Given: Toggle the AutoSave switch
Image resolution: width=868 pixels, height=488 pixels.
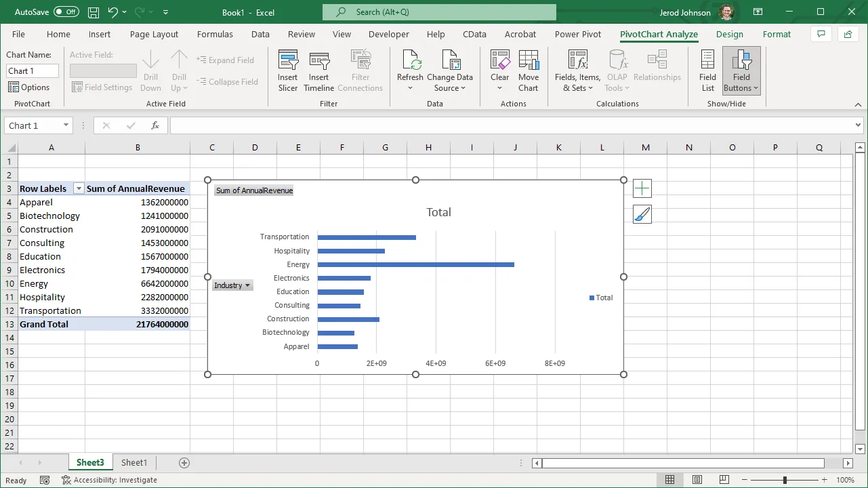Looking at the screenshot, I should [66, 12].
